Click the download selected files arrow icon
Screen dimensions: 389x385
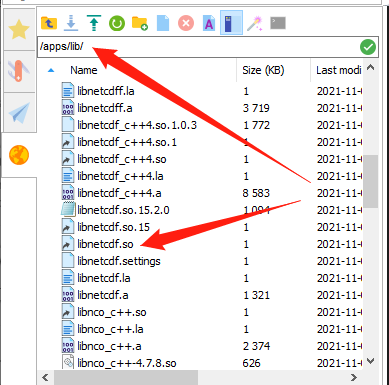pyautogui.click(x=71, y=23)
